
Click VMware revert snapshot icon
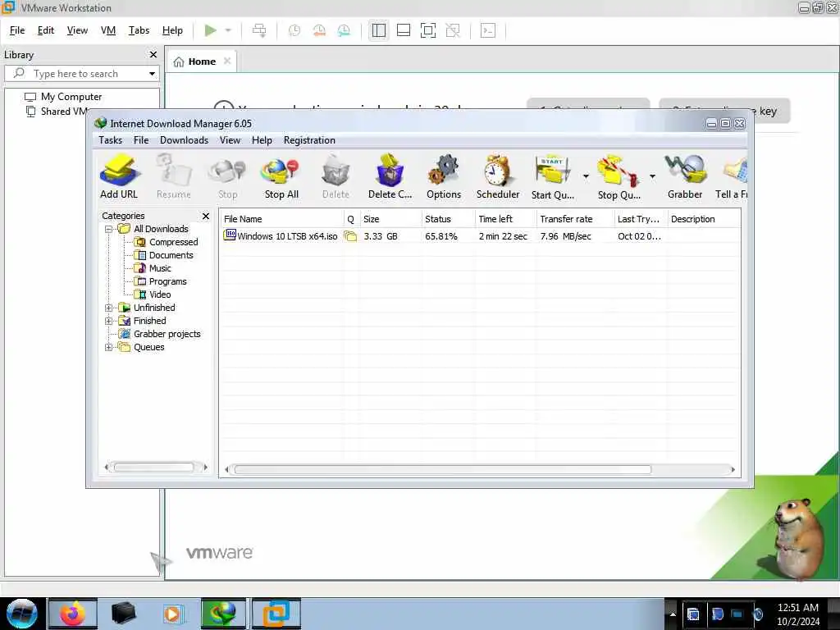click(x=319, y=30)
